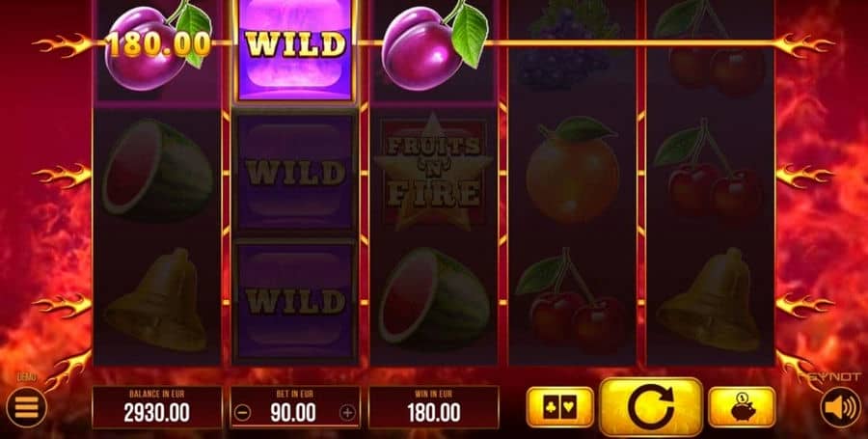This screenshot has height=439, width=868.
Task: Decrease the bet with the minus button
Action: pyautogui.click(x=243, y=413)
